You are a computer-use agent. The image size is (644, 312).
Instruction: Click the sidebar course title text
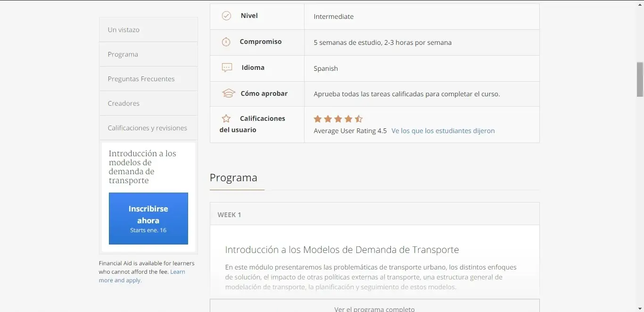142,167
